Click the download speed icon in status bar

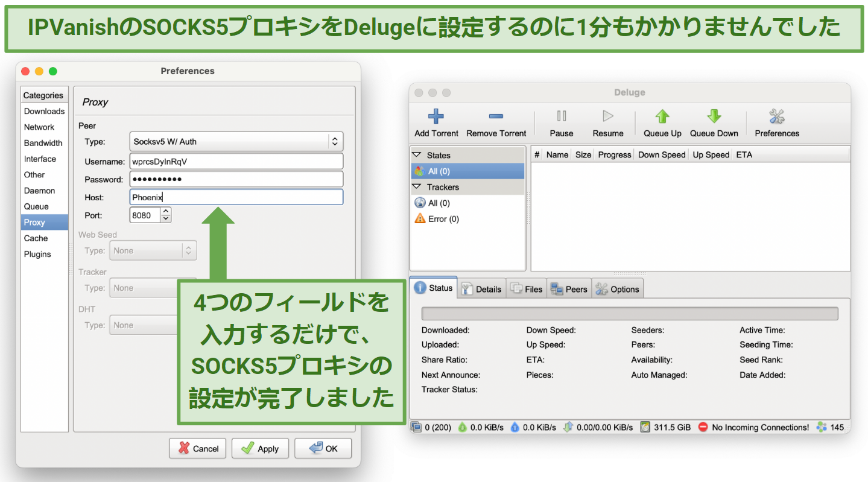tap(462, 427)
